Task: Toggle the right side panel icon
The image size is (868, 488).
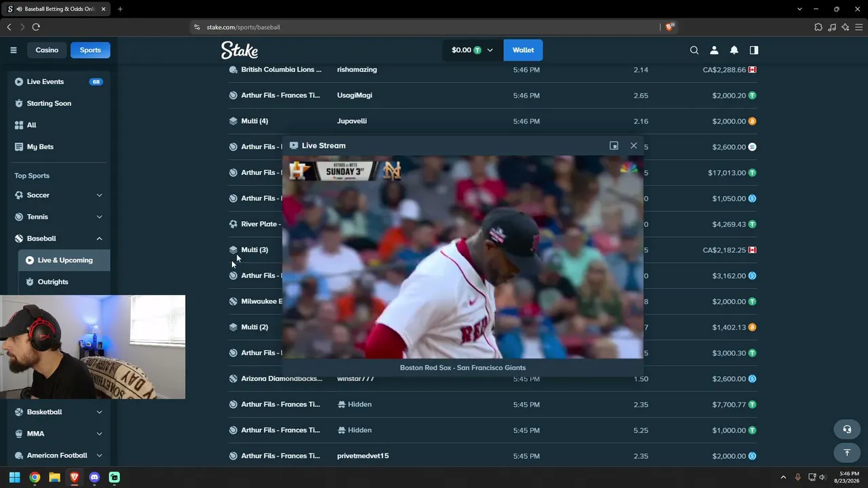Action: (754, 50)
